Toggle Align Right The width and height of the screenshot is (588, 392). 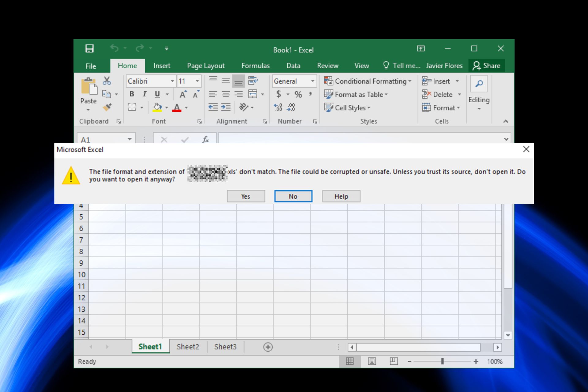click(239, 94)
